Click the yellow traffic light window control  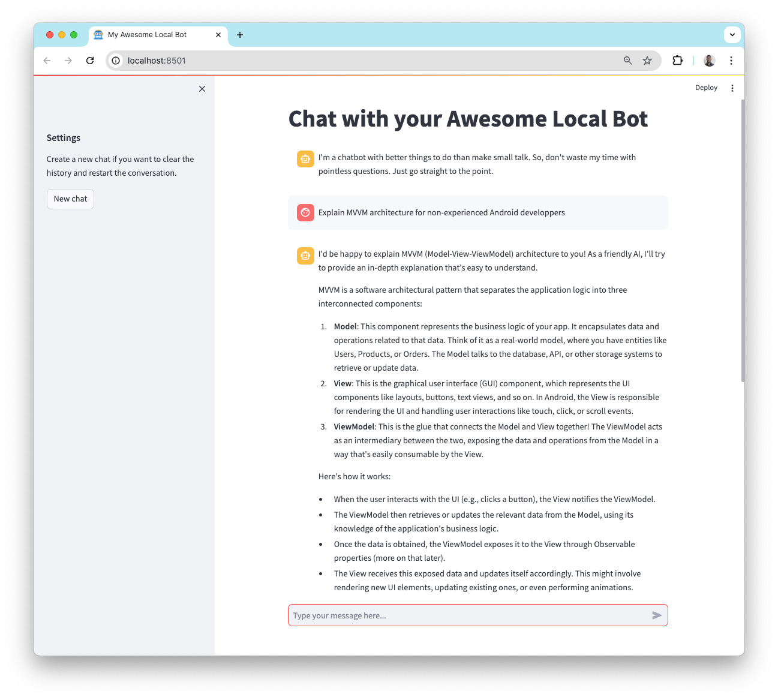pos(62,34)
